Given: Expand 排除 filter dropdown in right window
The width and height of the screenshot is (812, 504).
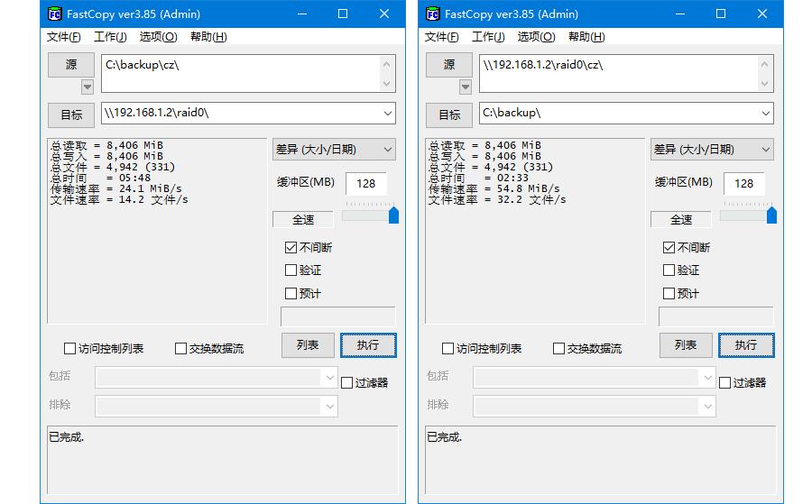Looking at the screenshot, I should (707, 407).
